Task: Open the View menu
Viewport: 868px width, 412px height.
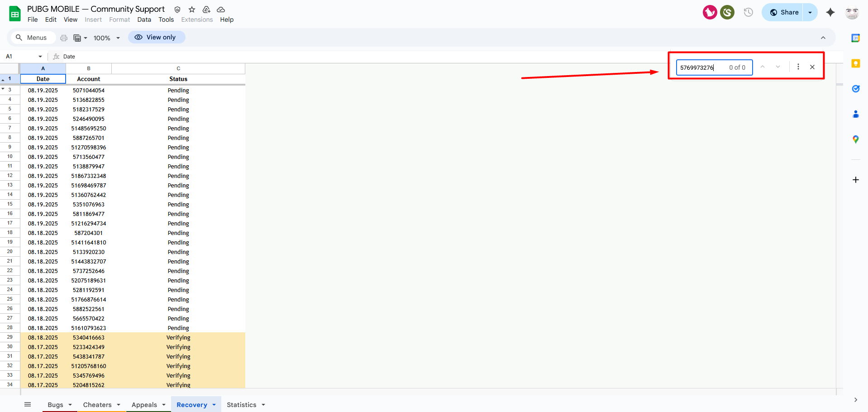Action: coord(71,19)
